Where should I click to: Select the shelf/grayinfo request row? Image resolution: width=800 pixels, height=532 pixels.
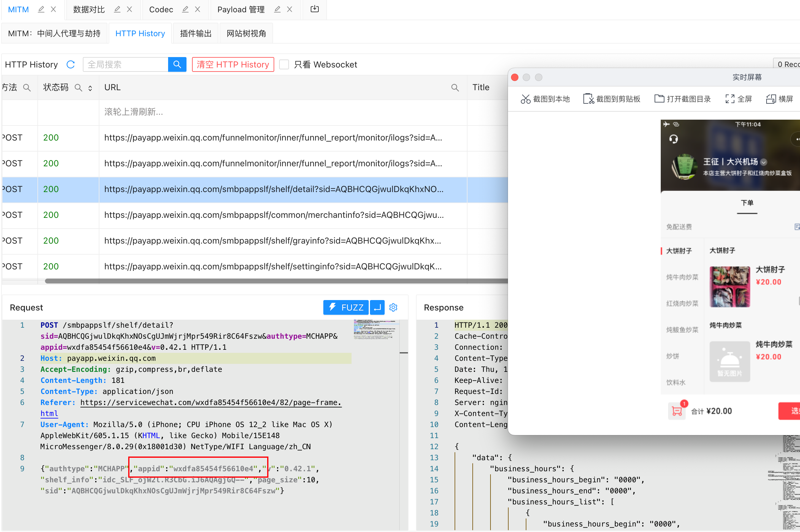point(254,241)
